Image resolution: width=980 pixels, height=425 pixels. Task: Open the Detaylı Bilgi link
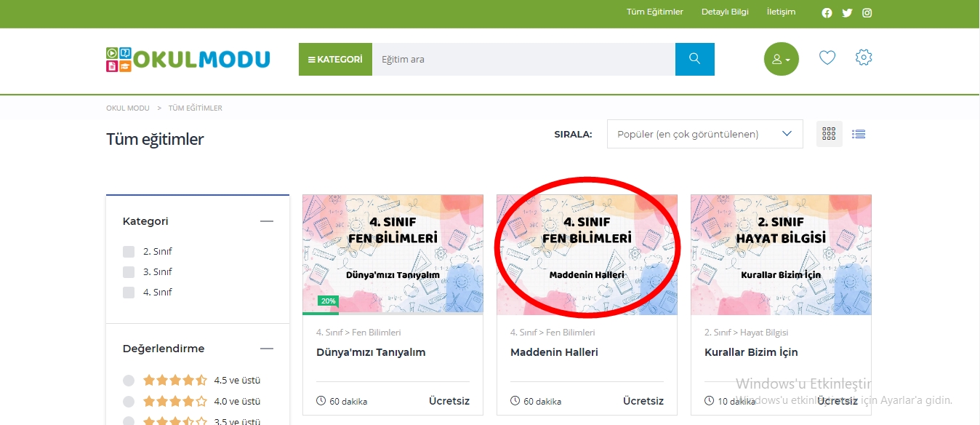725,12
